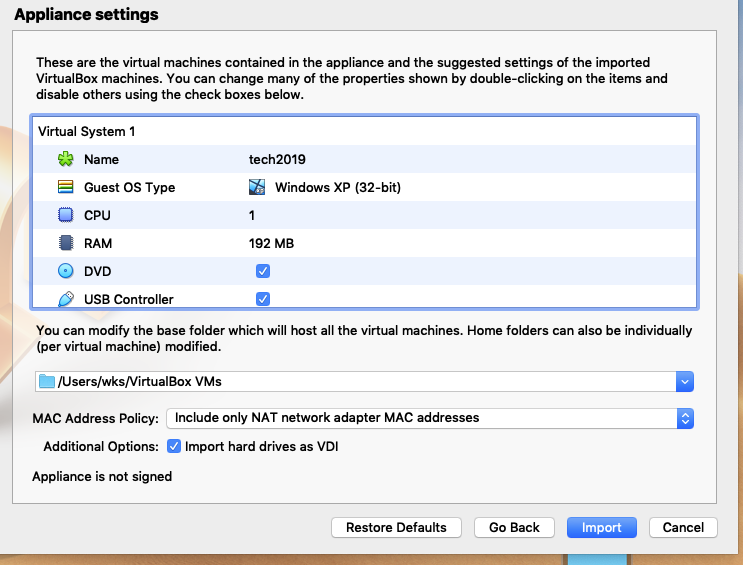Click the Cancel button

pos(683,528)
